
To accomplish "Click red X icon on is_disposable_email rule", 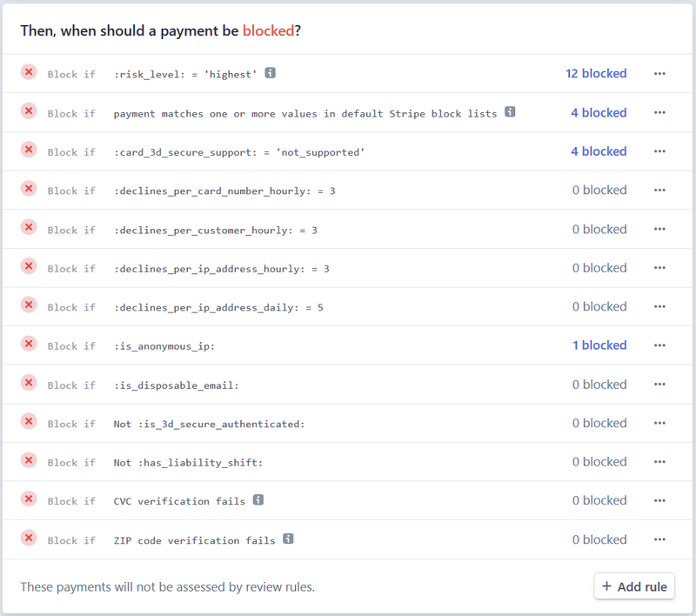I will pyautogui.click(x=29, y=383).
